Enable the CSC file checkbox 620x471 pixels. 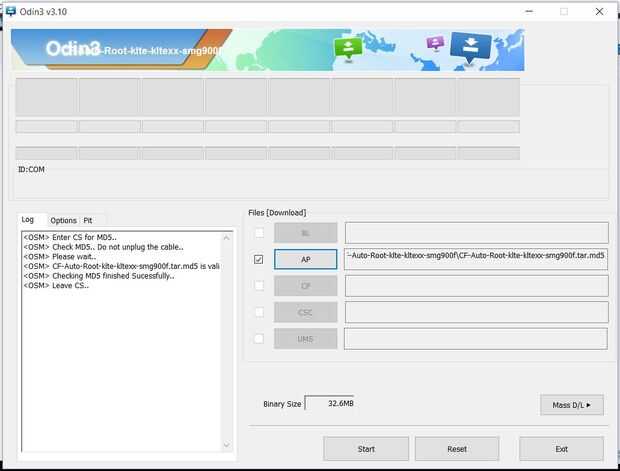click(x=259, y=312)
